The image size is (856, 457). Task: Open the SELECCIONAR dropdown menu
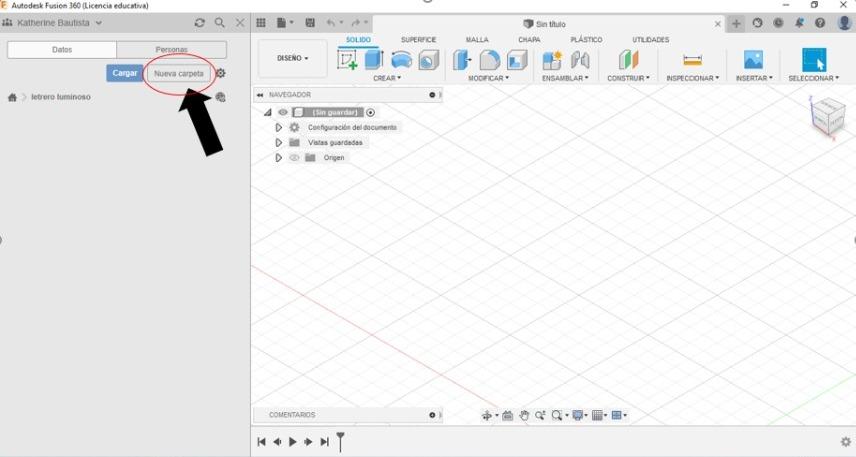click(x=813, y=78)
